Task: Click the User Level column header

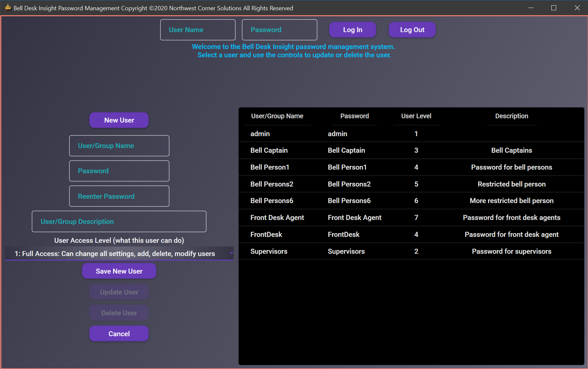Action: pyautogui.click(x=416, y=116)
